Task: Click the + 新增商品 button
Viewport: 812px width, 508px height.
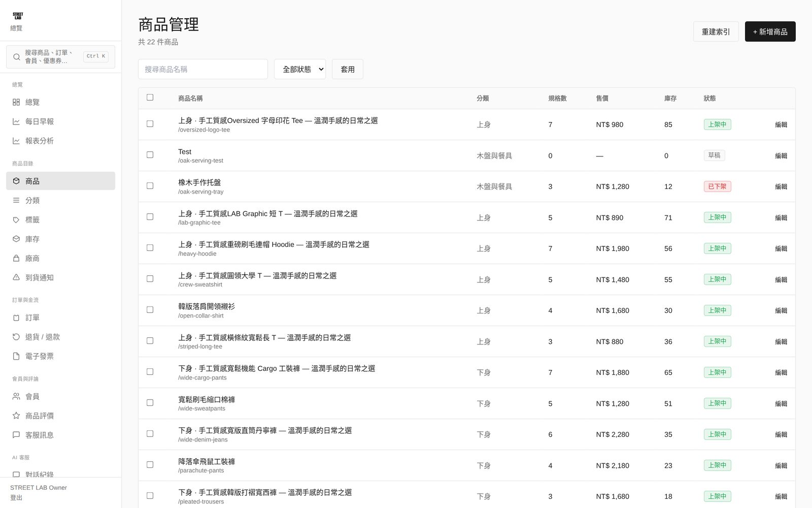Action: [770, 31]
